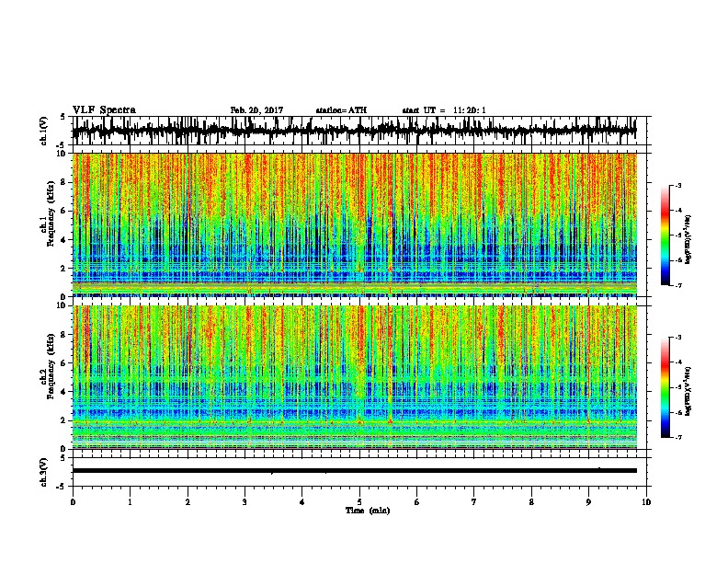Click inside the ch.2 frequency spectrogram
Image resolution: width=728 pixels, height=563 pixels.
[354, 377]
